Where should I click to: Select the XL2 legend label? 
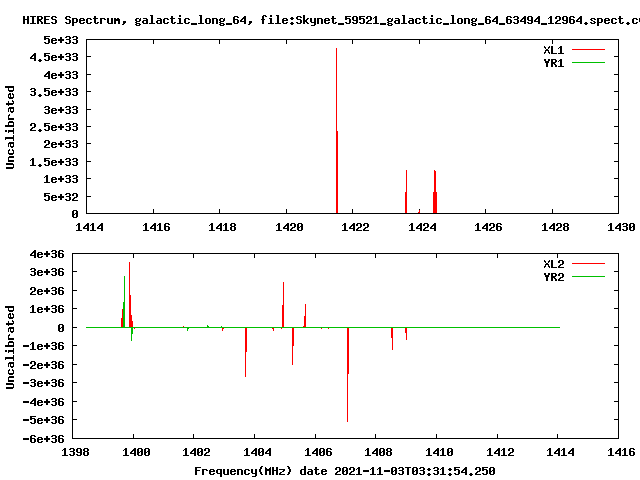click(553, 264)
